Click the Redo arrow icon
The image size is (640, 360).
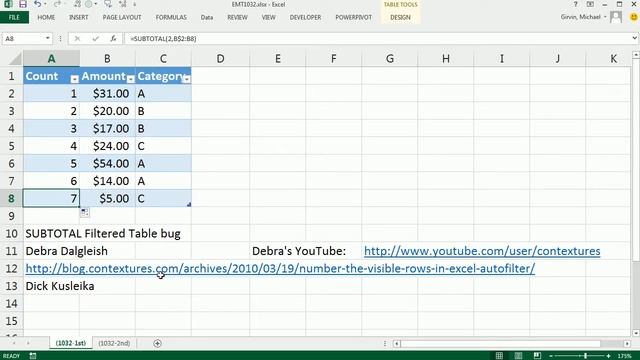[x=57, y=4]
